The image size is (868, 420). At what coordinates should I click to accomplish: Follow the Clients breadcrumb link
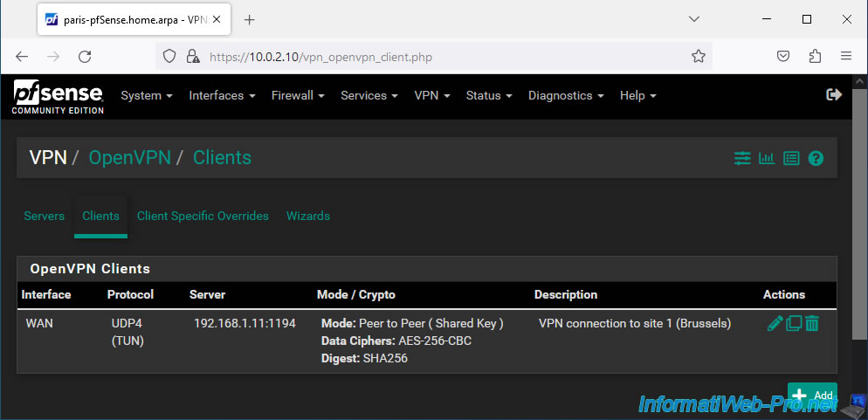coord(222,158)
